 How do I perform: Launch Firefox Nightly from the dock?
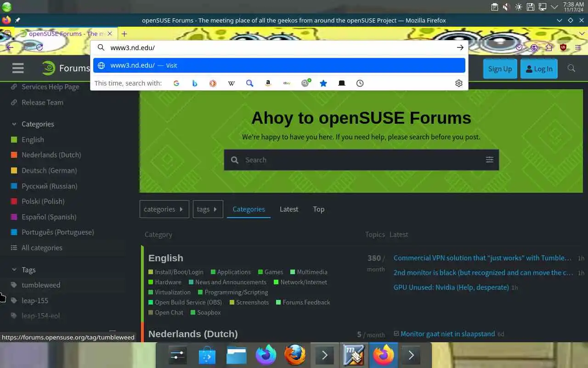click(266, 355)
